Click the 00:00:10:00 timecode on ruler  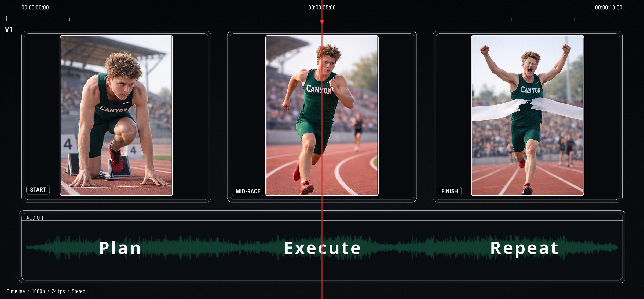click(608, 8)
